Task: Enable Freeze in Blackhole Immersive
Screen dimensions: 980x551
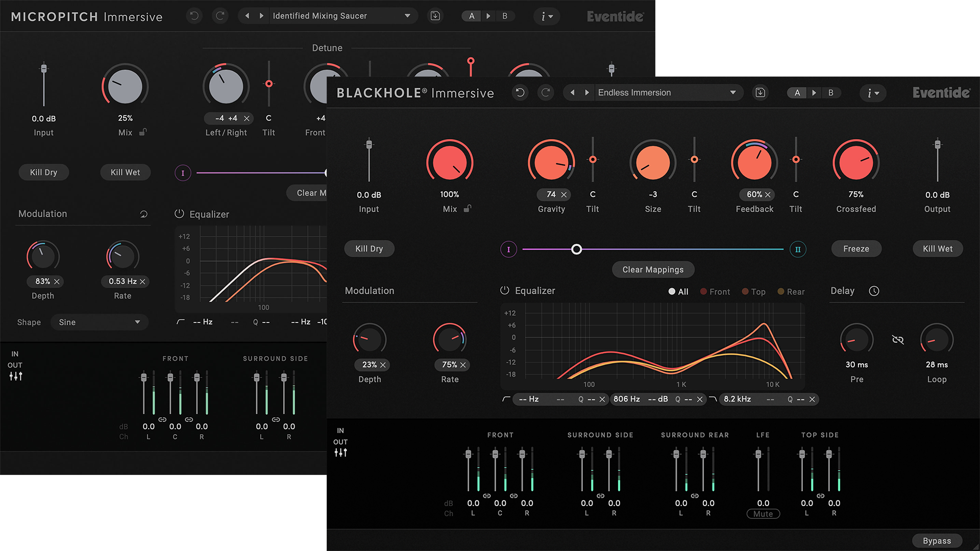Action: (x=855, y=248)
